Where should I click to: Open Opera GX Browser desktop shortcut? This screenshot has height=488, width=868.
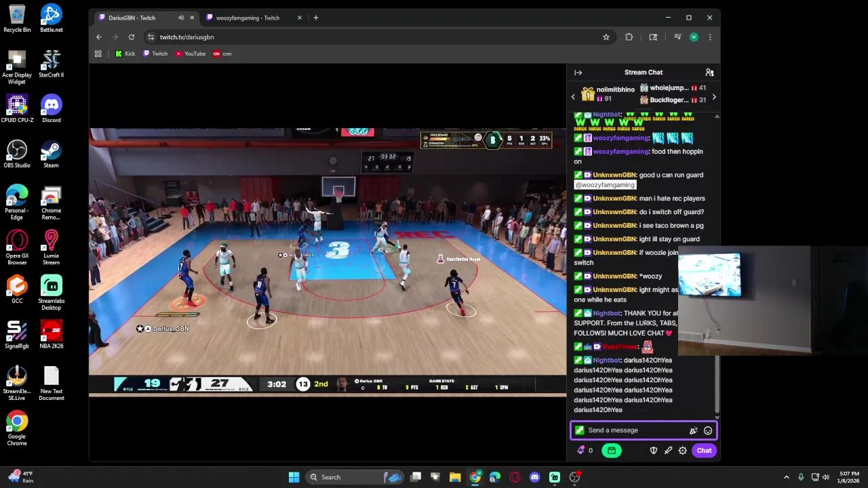pyautogui.click(x=17, y=248)
